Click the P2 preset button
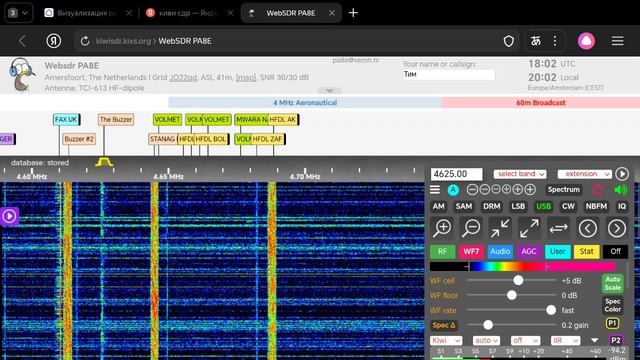Viewport: 640px width, 360px height. (616, 340)
